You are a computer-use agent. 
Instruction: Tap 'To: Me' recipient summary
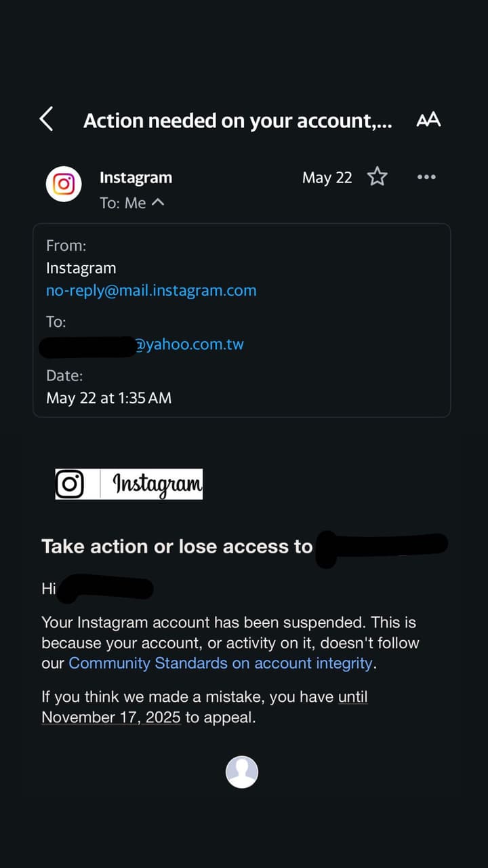(123, 202)
